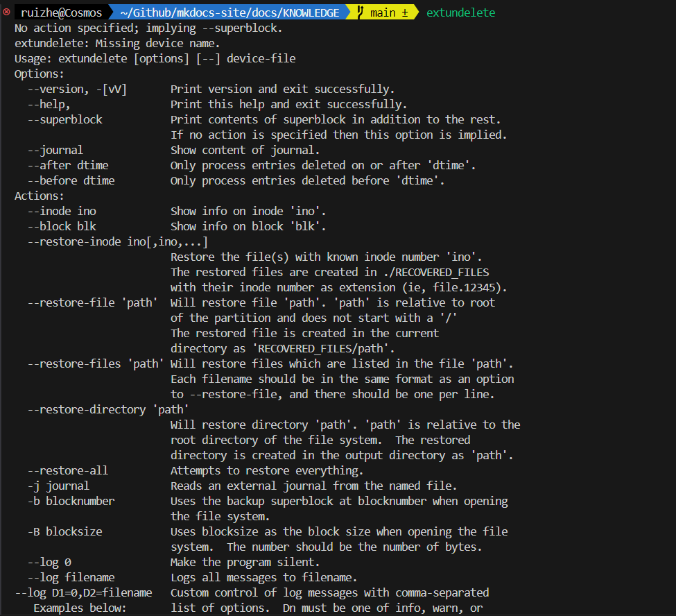Viewport: 676px width, 616px height.
Task: Click the --restore-directory 'path' action
Action: (x=107, y=409)
